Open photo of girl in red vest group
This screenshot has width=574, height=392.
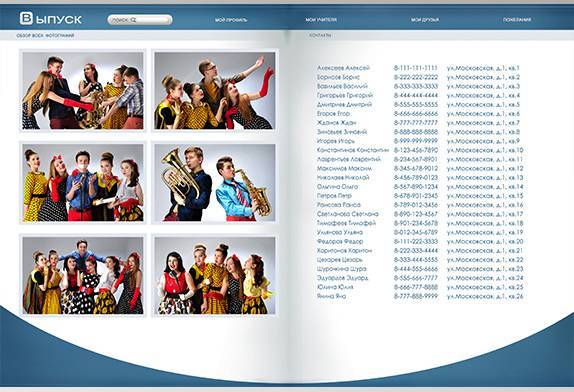[x=215, y=276]
